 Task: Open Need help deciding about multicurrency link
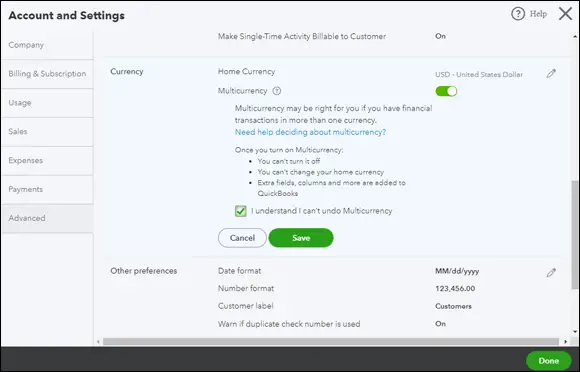coord(310,132)
